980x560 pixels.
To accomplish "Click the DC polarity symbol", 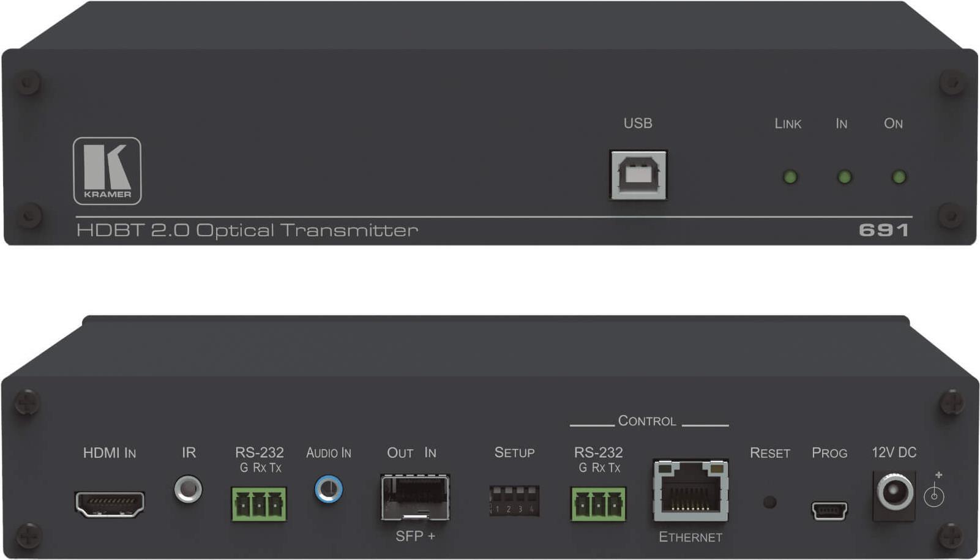I will click(x=934, y=491).
